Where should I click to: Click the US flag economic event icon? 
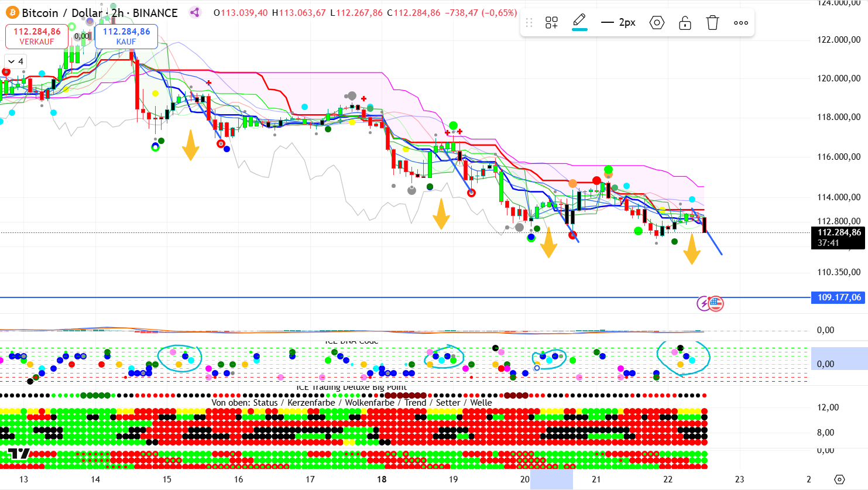click(716, 303)
